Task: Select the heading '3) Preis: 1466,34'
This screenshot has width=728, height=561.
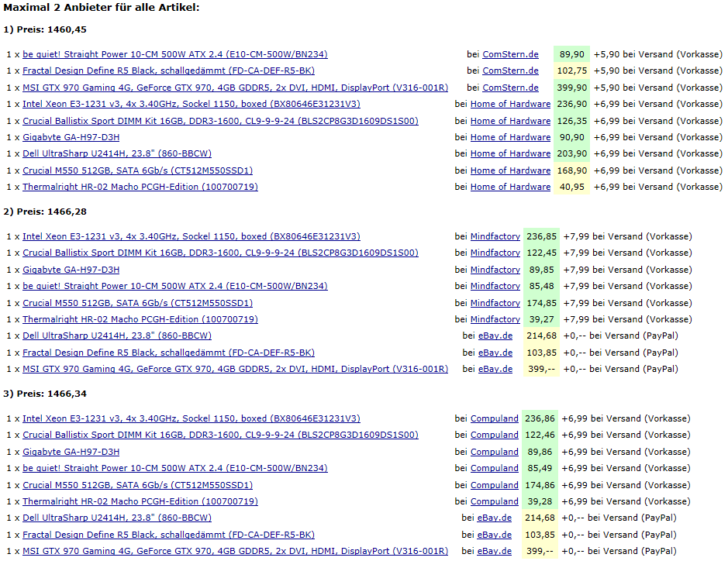Action: [x=45, y=394]
